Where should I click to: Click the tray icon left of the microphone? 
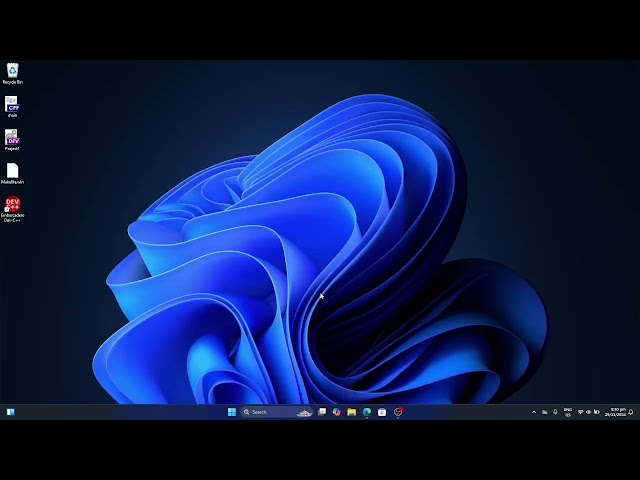544,412
